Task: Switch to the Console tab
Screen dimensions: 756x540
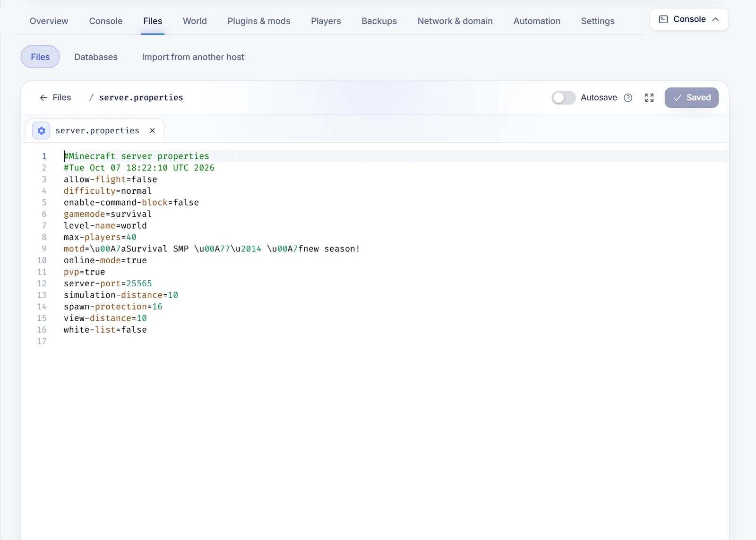Action: 106,21
